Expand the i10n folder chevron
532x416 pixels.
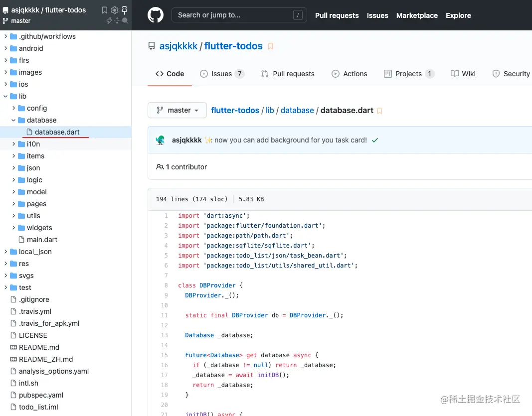(13, 144)
